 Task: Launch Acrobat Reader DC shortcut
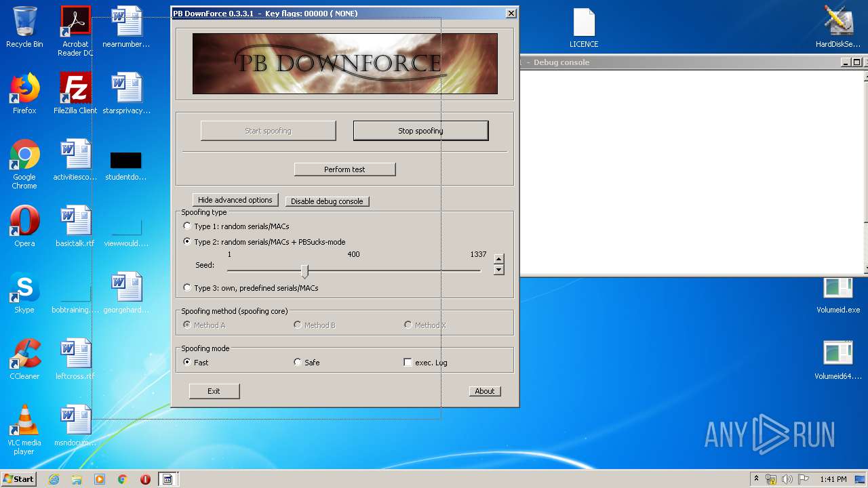75,31
